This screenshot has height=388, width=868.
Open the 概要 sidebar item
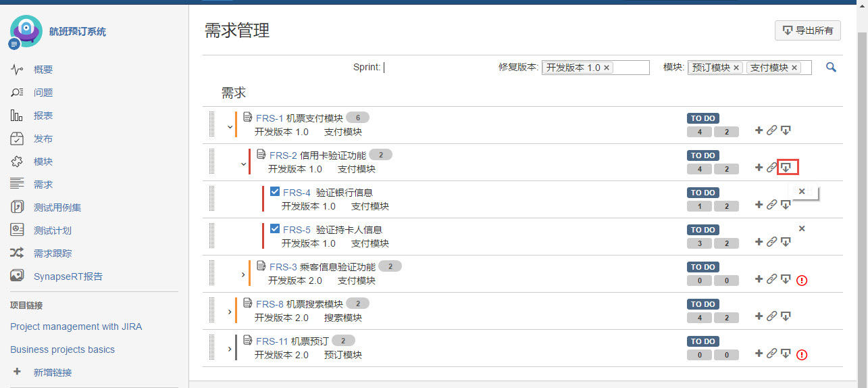pyautogui.click(x=43, y=70)
